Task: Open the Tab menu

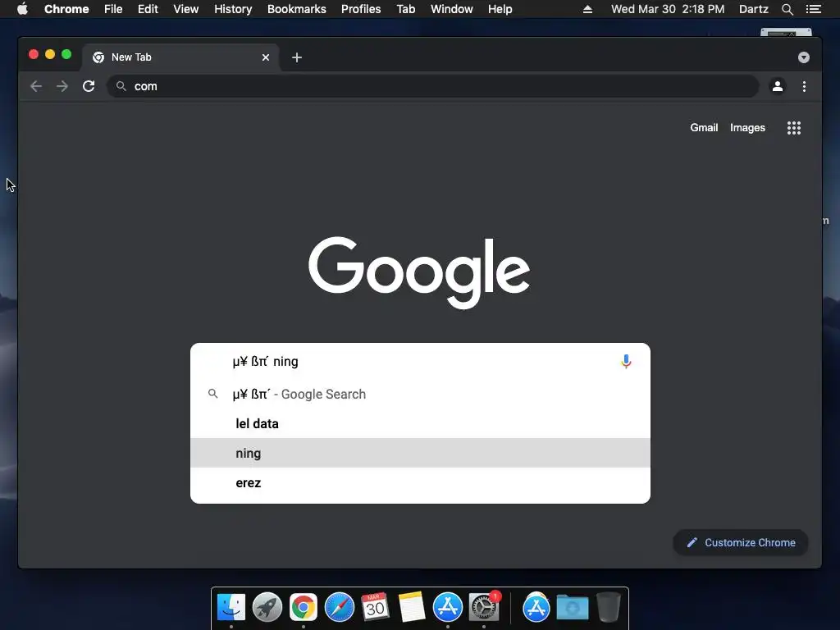Action: [405, 9]
